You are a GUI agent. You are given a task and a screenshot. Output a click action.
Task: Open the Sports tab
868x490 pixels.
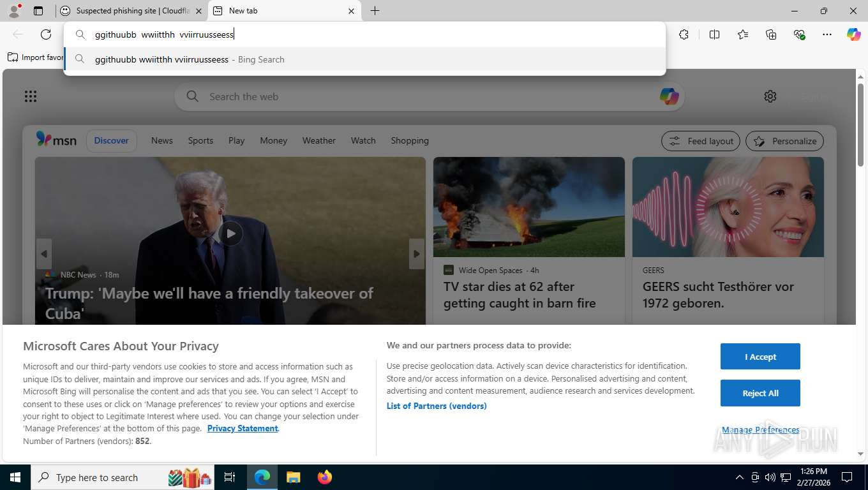[x=200, y=140]
